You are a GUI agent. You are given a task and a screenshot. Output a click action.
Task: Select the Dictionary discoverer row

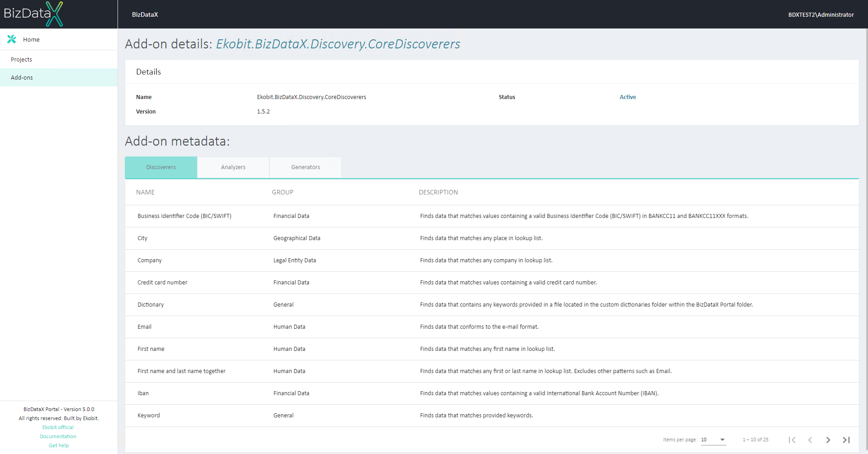pos(492,305)
